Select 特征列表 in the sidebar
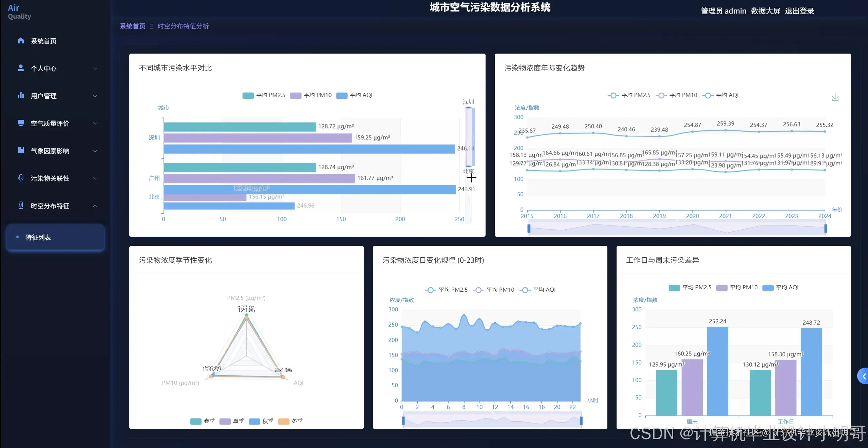Viewport: 868px width, 448px height. click(x=38, y=237)
